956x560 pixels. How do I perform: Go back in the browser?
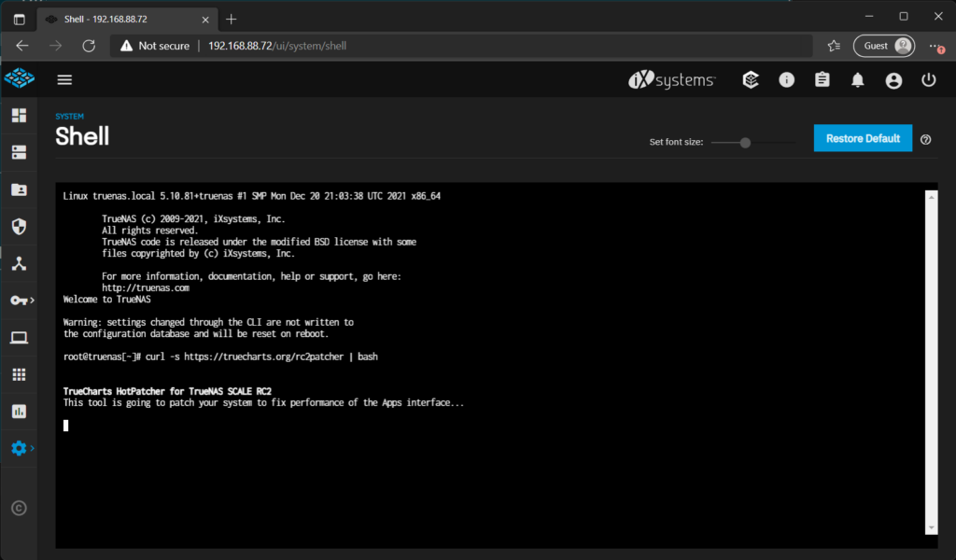(22, 46)
